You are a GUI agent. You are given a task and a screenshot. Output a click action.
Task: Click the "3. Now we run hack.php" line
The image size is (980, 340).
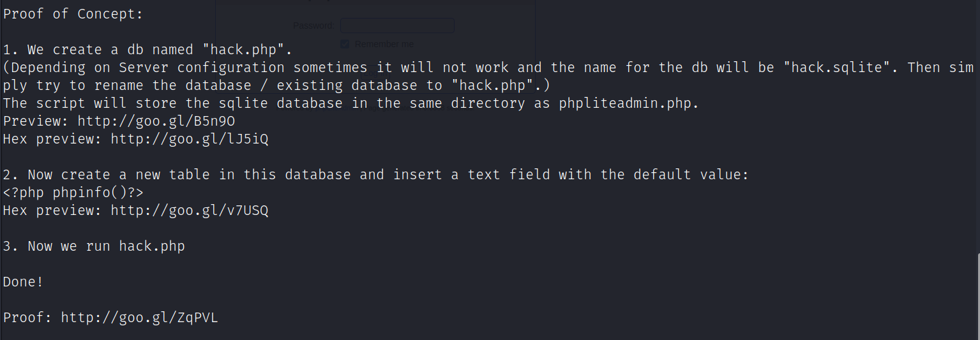pos(94,246)
